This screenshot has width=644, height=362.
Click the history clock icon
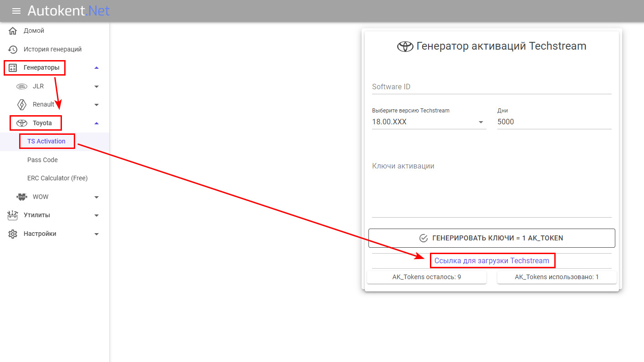coord(13,49)
